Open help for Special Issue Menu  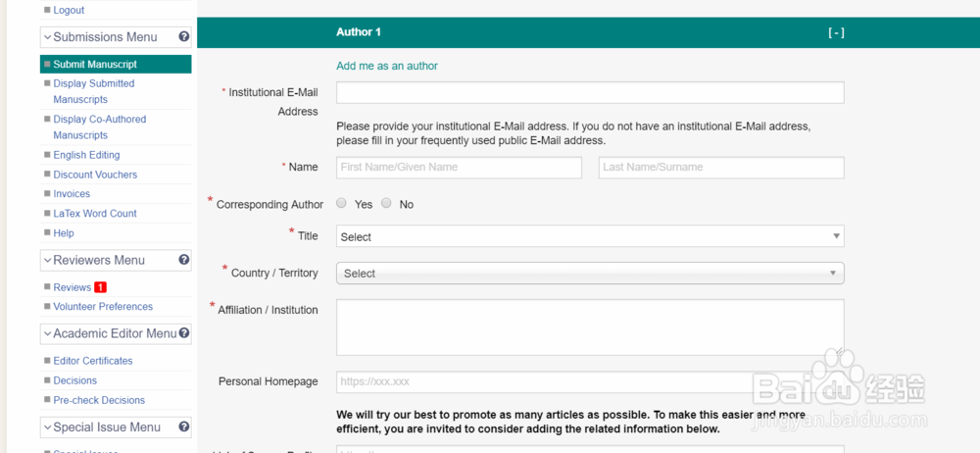tap(184, 427)
